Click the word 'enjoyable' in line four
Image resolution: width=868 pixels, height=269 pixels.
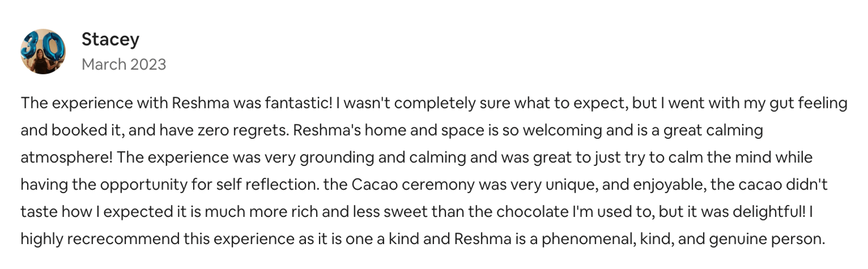pyautogui.click(x=668, y=184)
